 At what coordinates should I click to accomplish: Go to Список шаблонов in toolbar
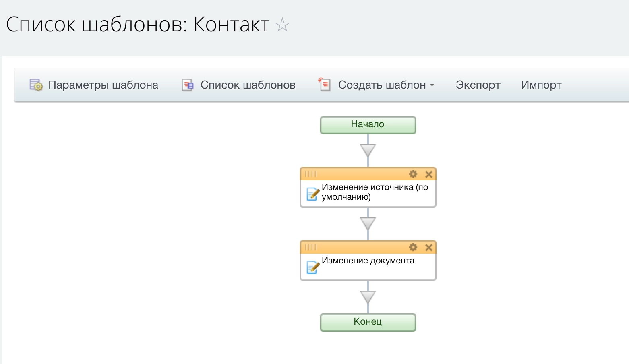(248, 85)
